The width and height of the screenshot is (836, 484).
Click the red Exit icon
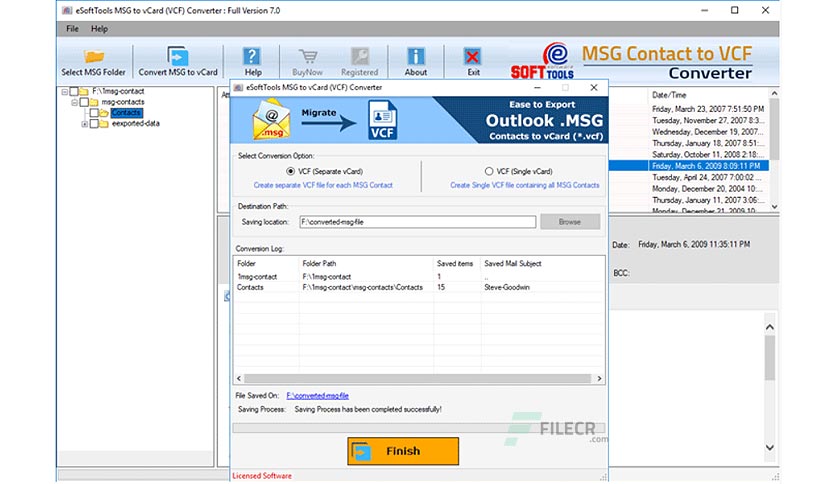click(472, 56)
